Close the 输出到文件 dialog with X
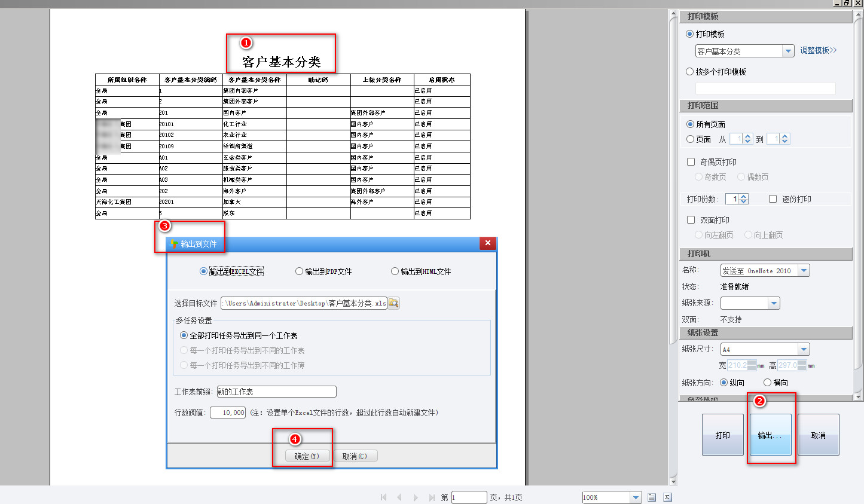 (487, 243)
